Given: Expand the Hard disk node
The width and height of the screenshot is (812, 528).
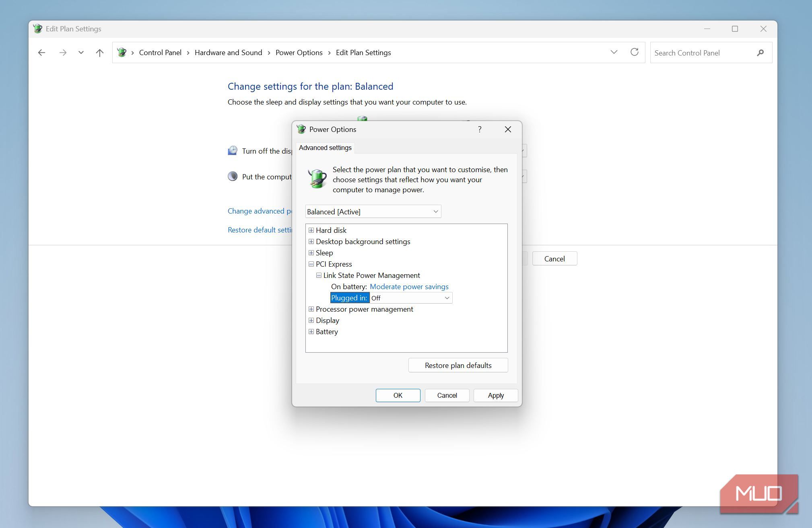Looking at the screenshot, I should point(311,230).
